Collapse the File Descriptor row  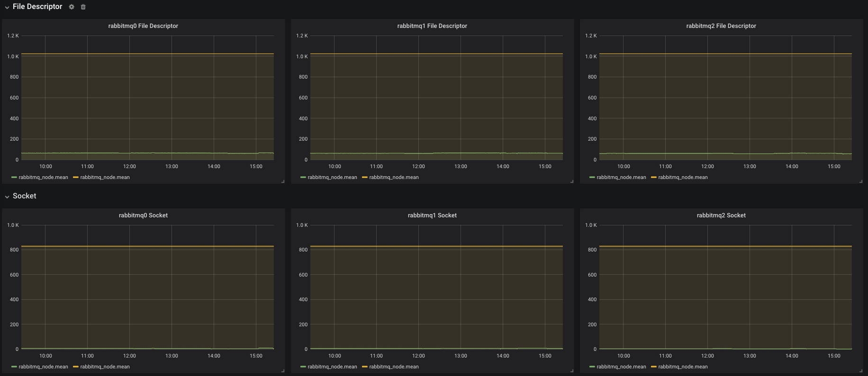(7, 7)
